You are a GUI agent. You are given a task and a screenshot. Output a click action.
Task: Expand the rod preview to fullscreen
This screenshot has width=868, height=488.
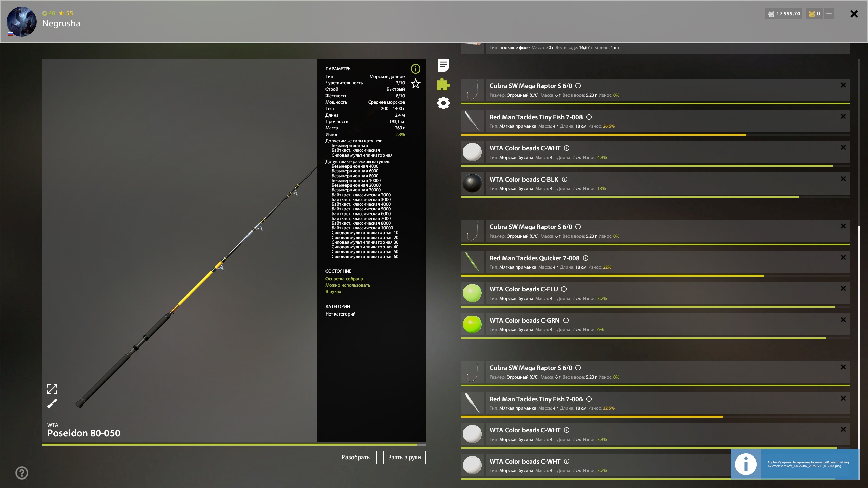(52, 389)
